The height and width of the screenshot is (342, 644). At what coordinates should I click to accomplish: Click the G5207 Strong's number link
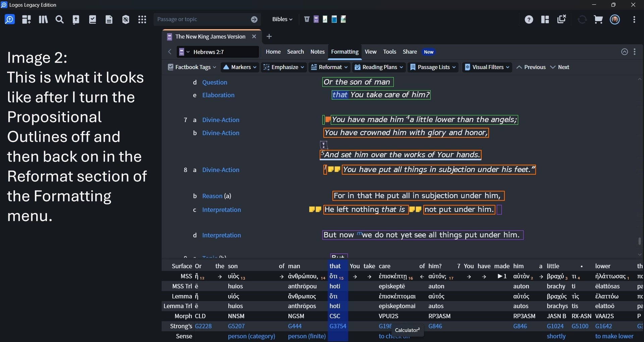[x=236, y=326]
